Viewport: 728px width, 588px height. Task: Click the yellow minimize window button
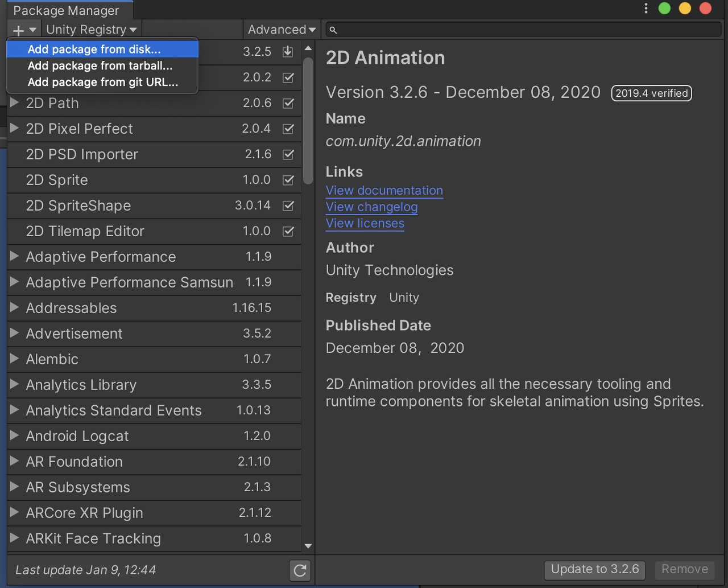pyautogui.click(x=685, y=9)
